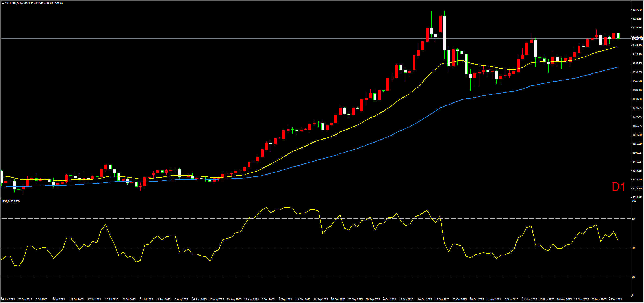Click the 24 Jun 2025 date label
644x303 pixels.
[8, 299]
